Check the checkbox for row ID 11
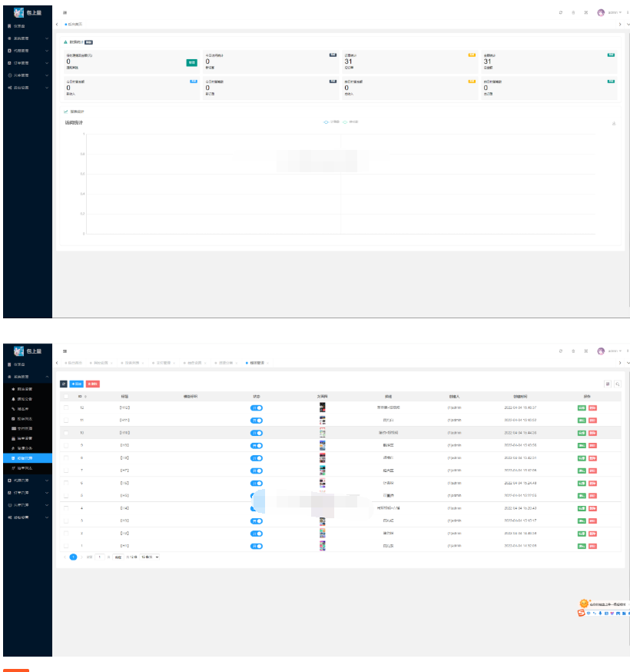Image resolution: width=630 pixels, height=672 pixels. coord(66,420)
